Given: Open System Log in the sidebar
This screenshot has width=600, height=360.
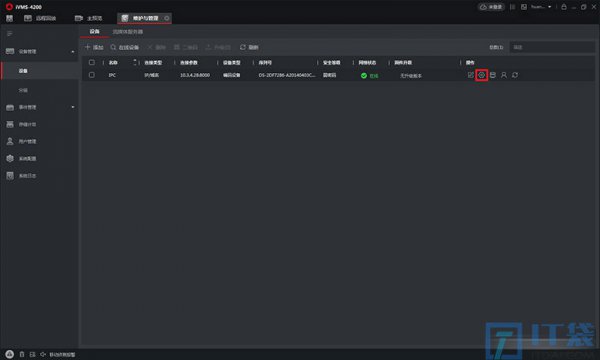Looking at the screenshot, I should click(21, 176).
